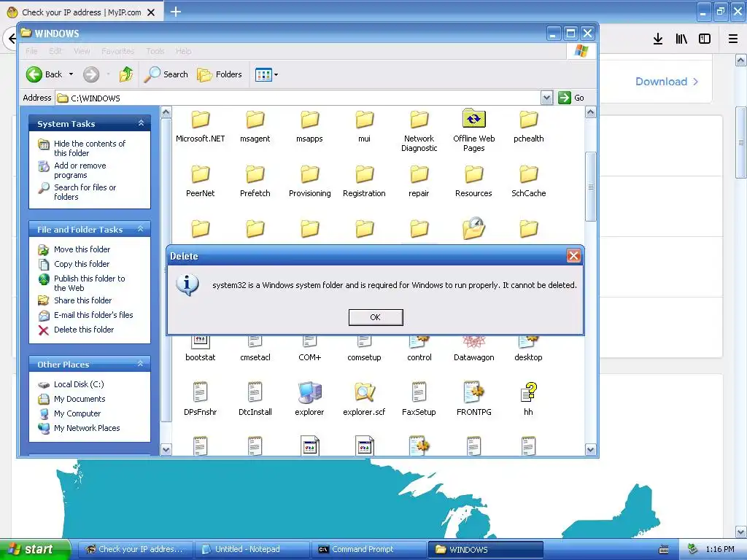Viewport: 747px width, 560px height.
Task: Select the msapps folder
Action: [309, 126]
